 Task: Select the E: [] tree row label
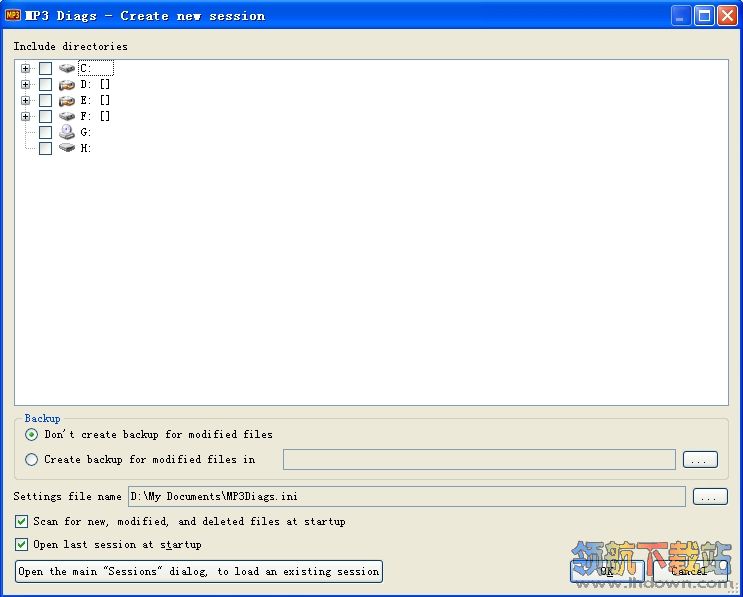(95, 100)
